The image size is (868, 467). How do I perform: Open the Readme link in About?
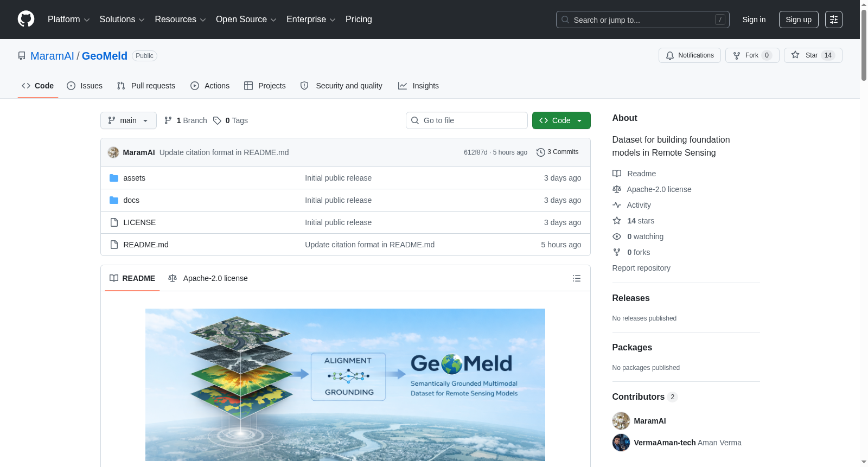click(634, 174)
